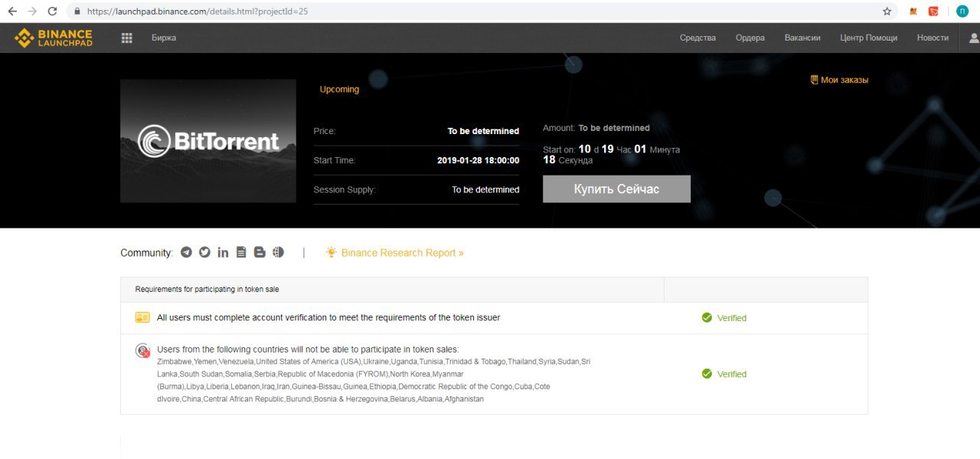Screen dimensions: 980x459
Task: Open the grid apps menu icon
Action: [x=127, y=38]
